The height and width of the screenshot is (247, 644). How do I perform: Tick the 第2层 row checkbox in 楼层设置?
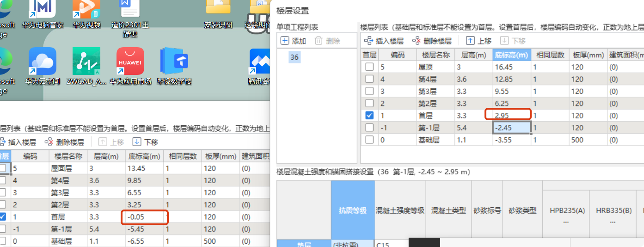(369, 103)
